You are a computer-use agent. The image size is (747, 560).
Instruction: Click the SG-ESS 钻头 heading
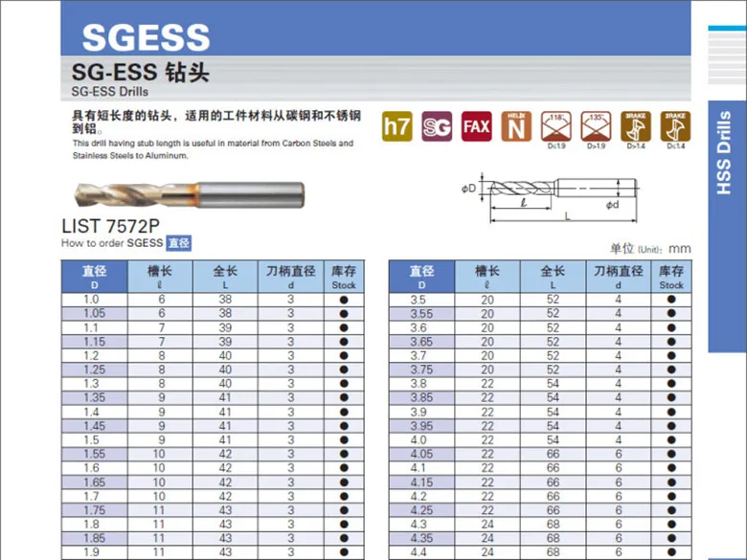coord(140,73)
